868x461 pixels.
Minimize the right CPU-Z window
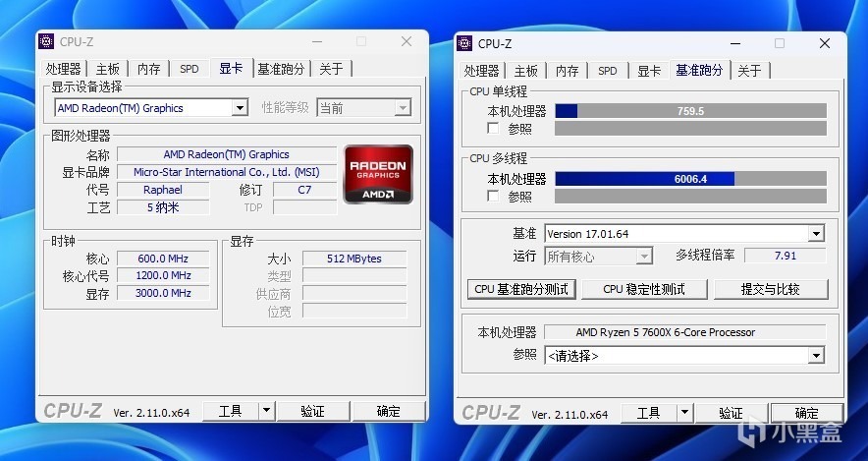pyautogui.click(x=735, y=43)
